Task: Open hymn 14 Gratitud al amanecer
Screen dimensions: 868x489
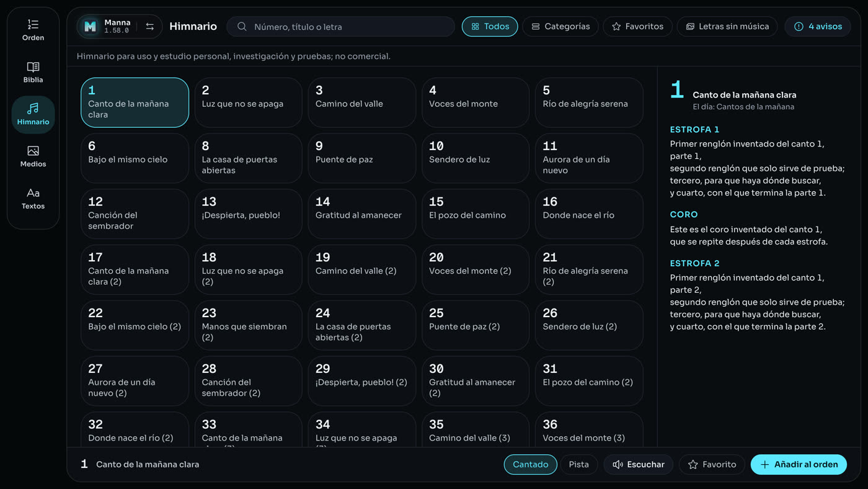Action: point(362,214)
